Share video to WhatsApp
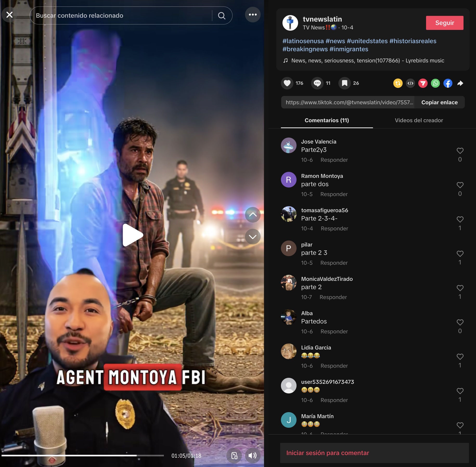 435,83
